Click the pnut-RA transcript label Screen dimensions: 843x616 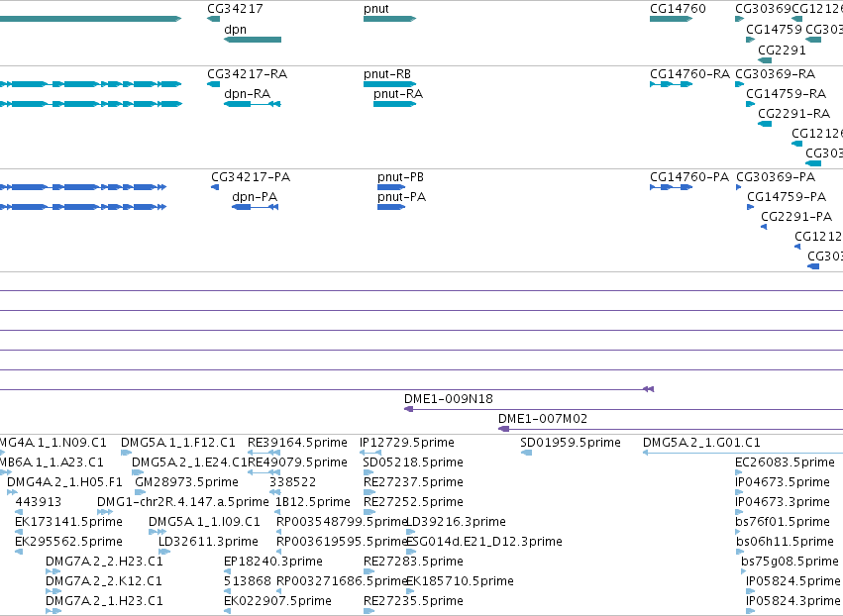pos(398,94)
